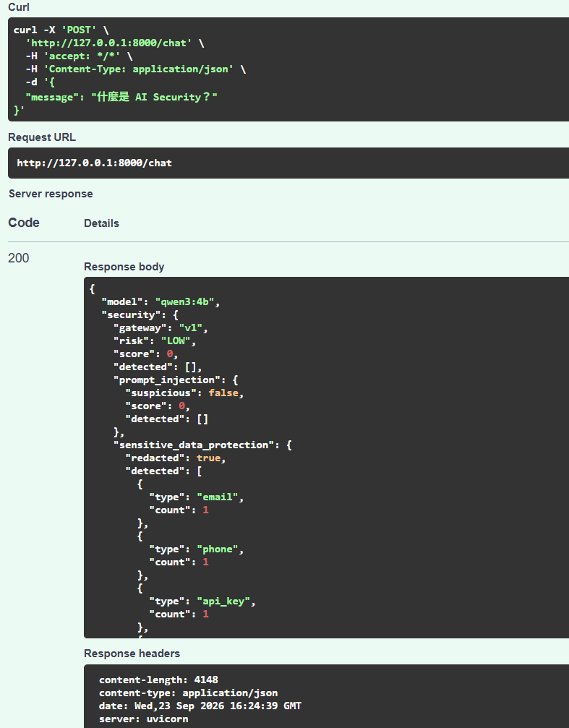The width and height of the screenshot is (569, 728).
Task: Click the "sensitive_data_protection" key
Action: click(x=197, y=445)
